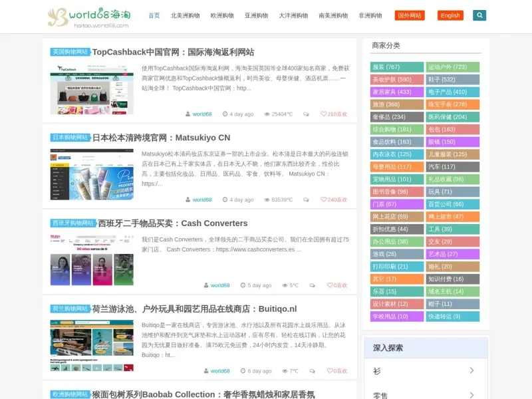
Task: Select 百货公司 (66) category tag
Action: click(453, 204)
